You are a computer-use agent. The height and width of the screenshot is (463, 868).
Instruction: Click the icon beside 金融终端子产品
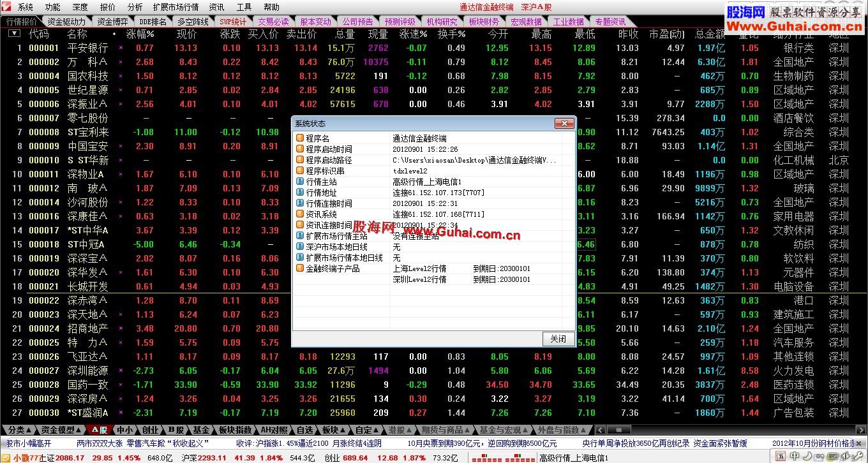pyautogui.click(x=300, y=268)
